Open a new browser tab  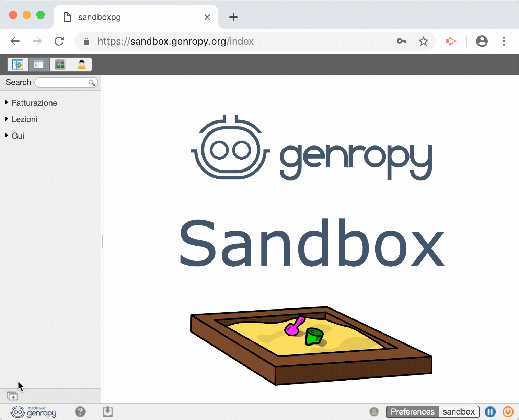233,17
